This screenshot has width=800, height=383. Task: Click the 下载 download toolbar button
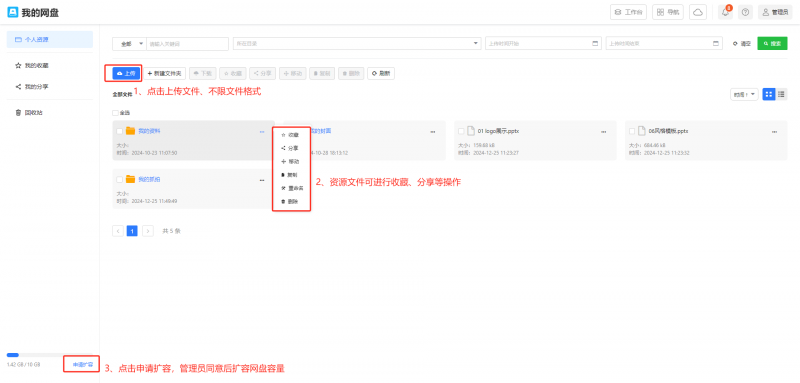[203, 73]
